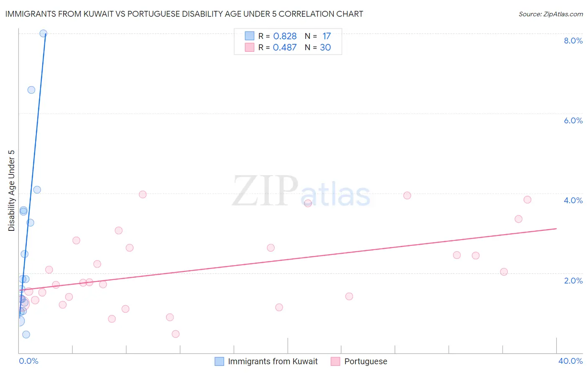Click the ZIPatlas watermark in chart center
The height and width of the screenshot is (373, 588).
301,192
